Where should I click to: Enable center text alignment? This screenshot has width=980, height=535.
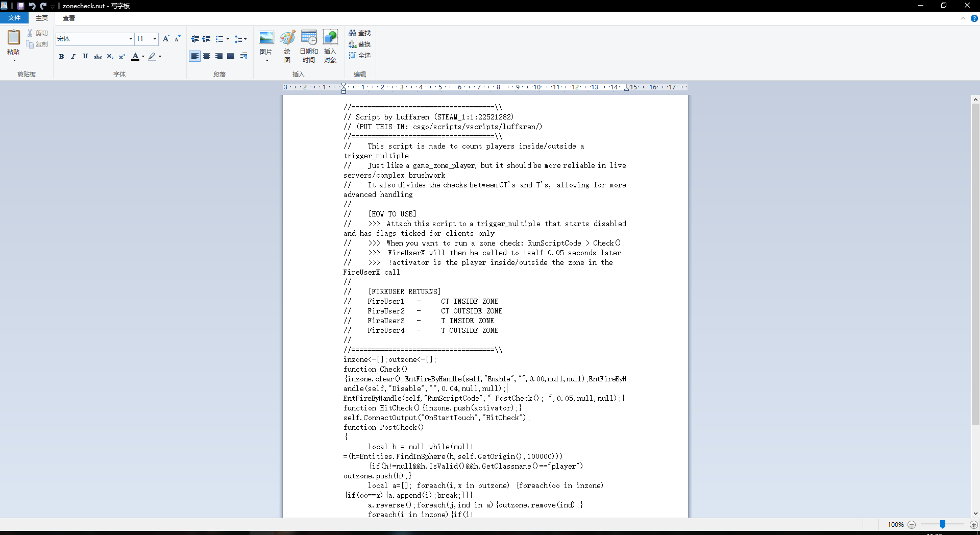click(207, 56)
